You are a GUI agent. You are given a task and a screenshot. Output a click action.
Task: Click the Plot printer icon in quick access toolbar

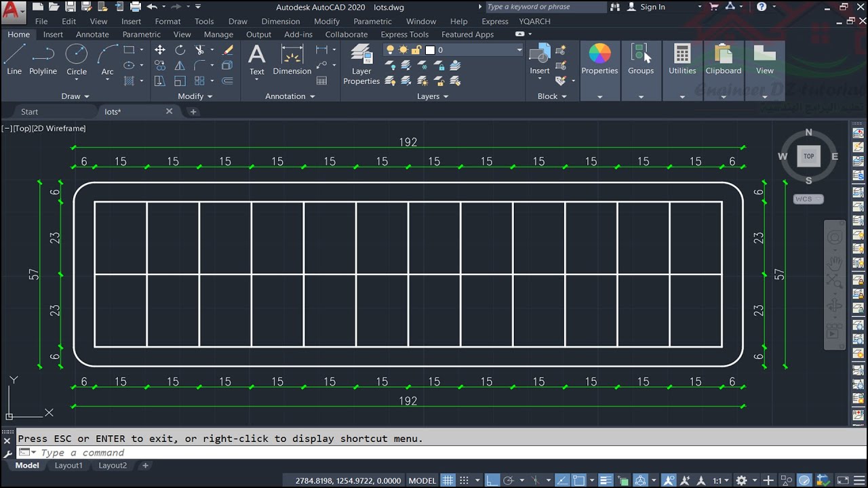pyautogui.click(x=135, y=7)
